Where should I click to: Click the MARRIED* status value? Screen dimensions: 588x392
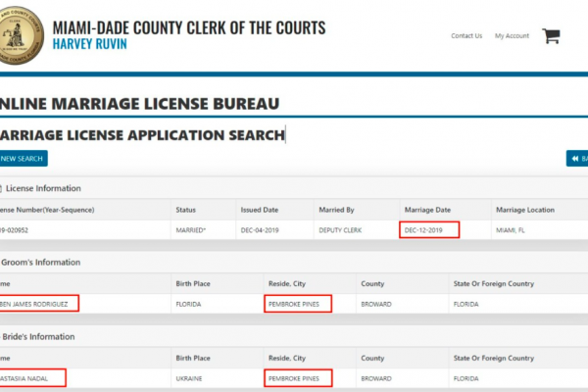coord(191,230)
